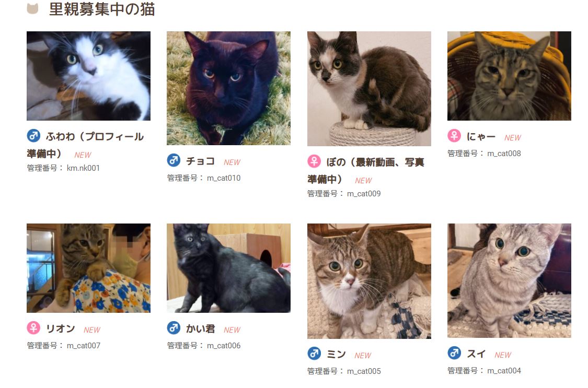588x388 pixels.
Task: Click the female icon beside ぽの
Action: [314, 161]
